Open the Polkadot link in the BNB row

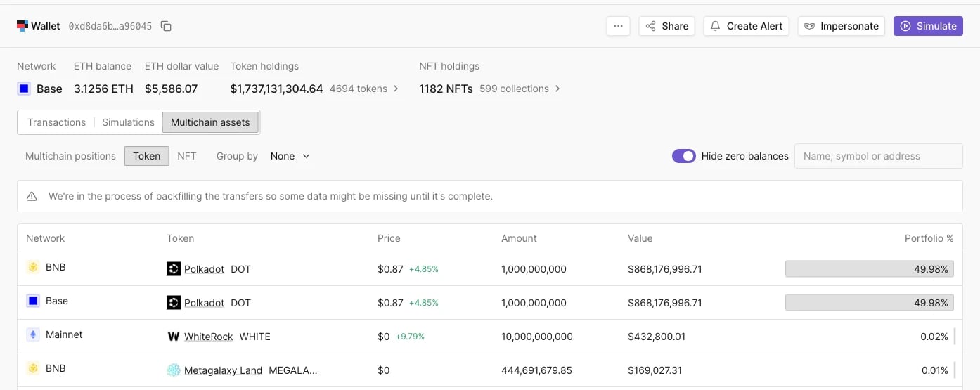click(204, 269)
